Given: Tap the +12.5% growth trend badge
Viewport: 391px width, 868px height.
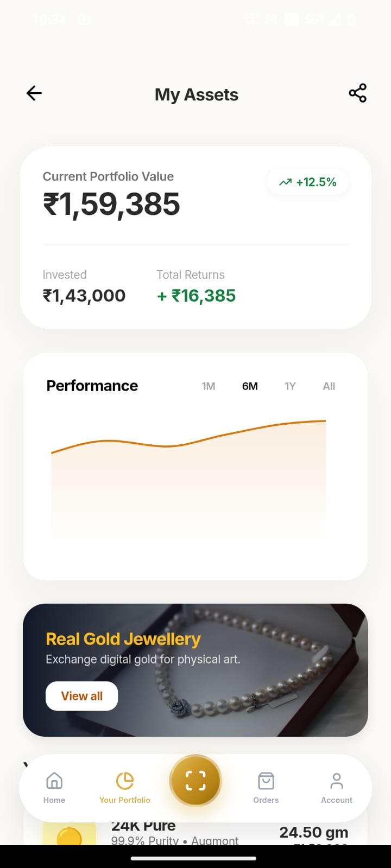Looking at the screenshot, I should point(308,182).
